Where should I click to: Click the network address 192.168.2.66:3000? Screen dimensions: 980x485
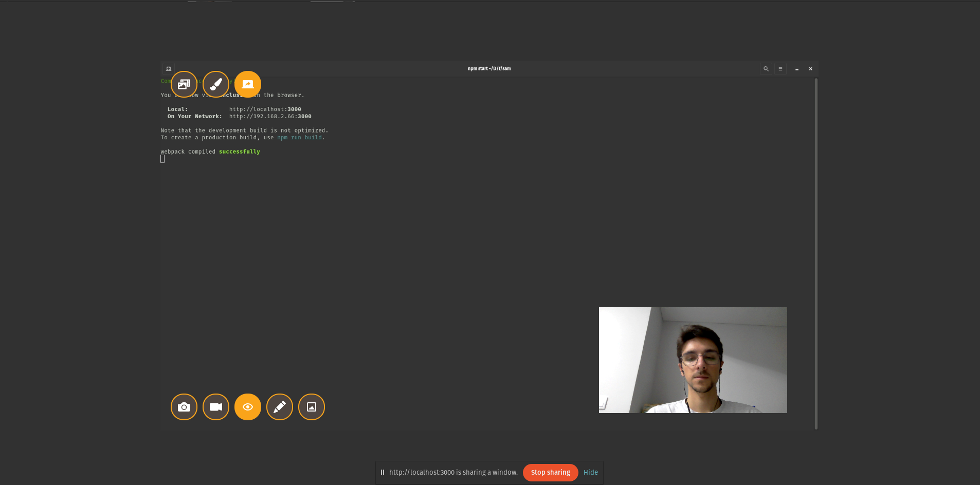point(270,117)
